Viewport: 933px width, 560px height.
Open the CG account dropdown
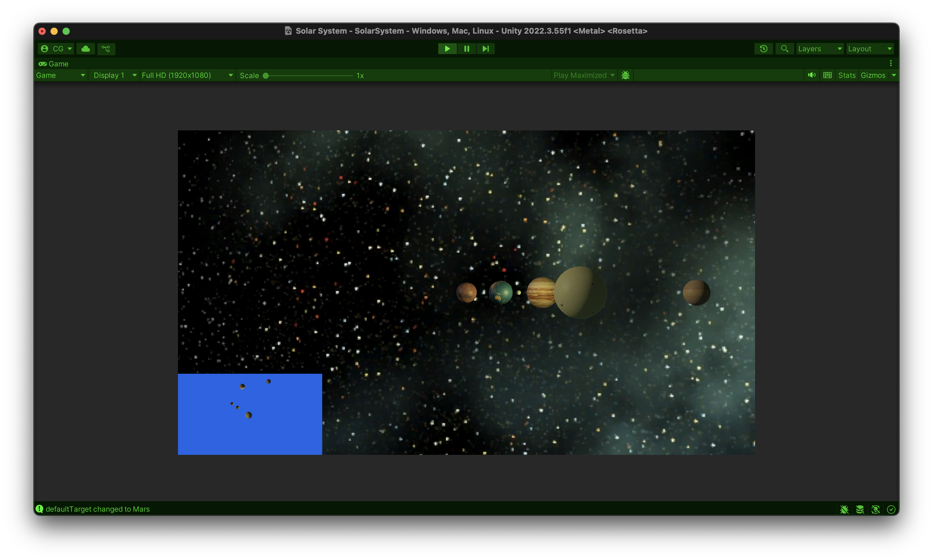[56, 49]
